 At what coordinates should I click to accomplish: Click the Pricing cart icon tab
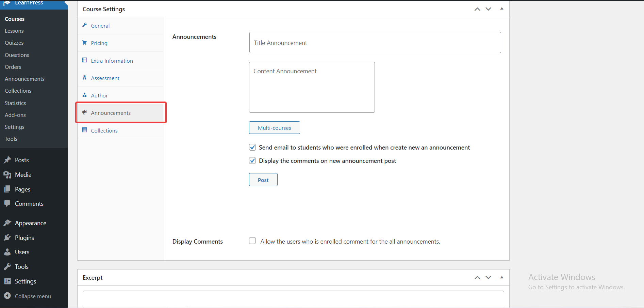tap(85, 43)
